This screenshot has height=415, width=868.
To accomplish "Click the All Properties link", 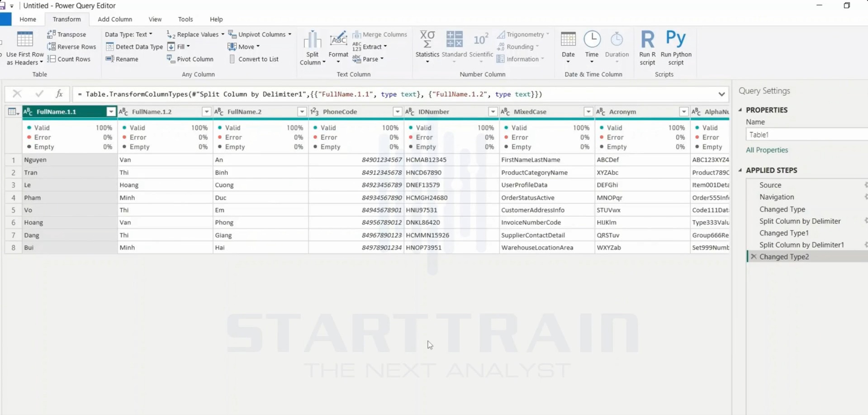I will click(x=767, y=150).
